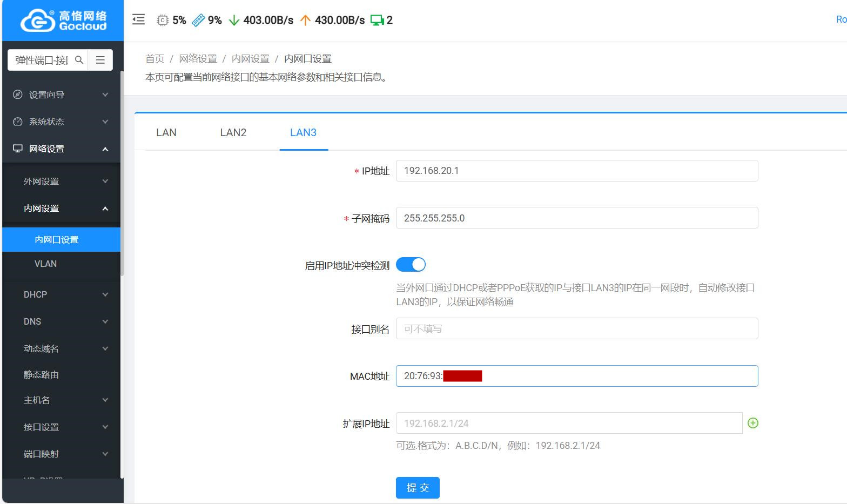Collapse the 网络设置 menu chevron

[x=105, y=149]
